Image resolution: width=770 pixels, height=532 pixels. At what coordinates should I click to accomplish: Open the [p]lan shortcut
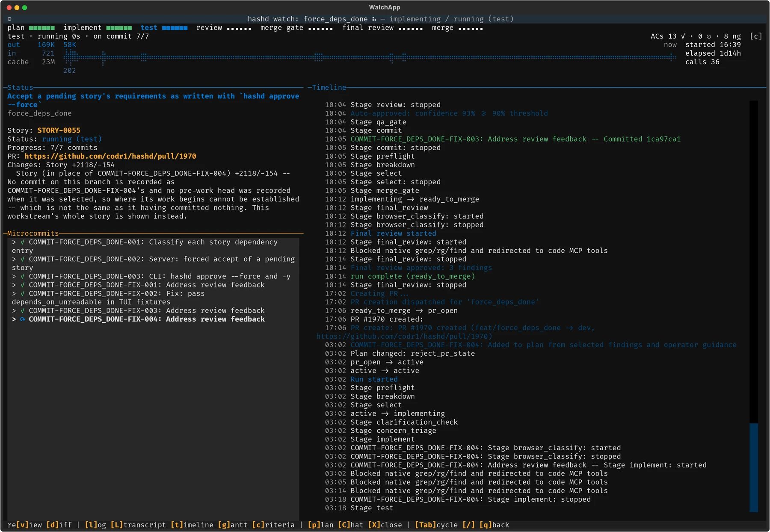click(x=320, y=525)
